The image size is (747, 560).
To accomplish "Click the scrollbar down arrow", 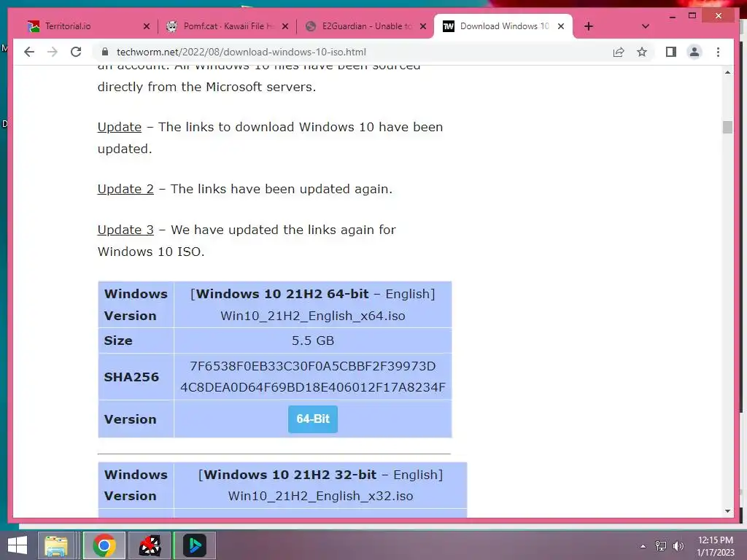I will tap(727, 511).
